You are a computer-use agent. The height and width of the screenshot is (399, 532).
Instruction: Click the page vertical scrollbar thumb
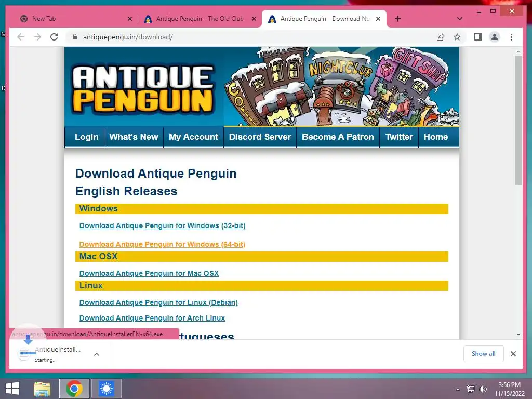[x=518, y=121]
